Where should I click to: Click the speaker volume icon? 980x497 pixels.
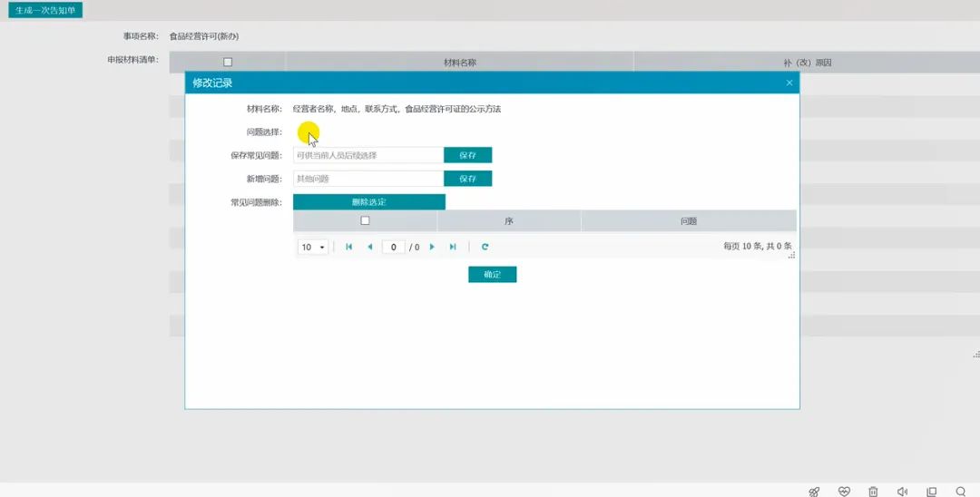tap(902, 491)
